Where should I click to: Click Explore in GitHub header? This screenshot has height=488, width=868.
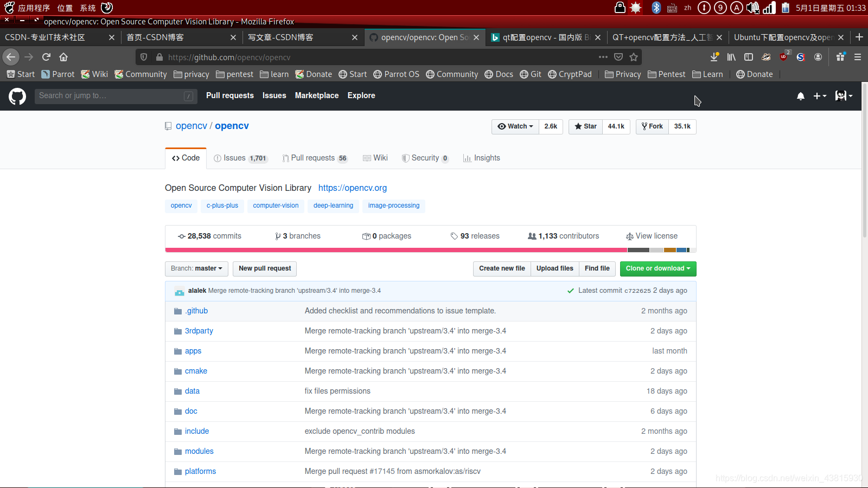pos(361,95)
